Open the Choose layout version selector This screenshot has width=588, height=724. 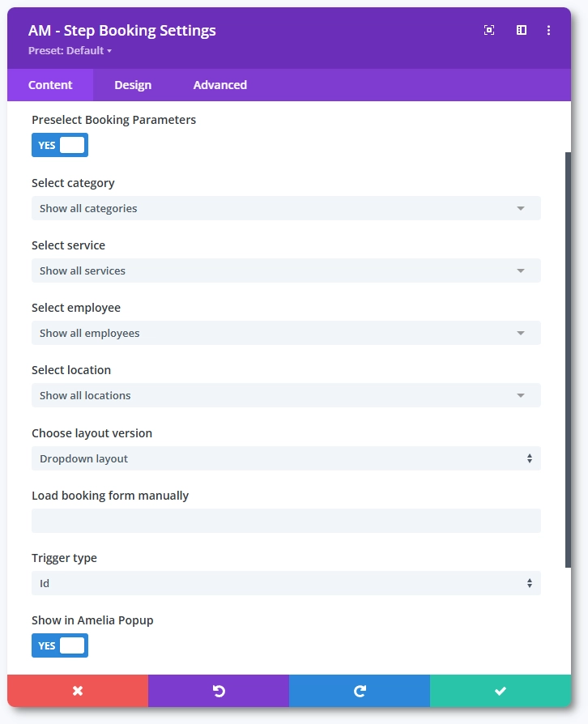[x=286, y=458]
